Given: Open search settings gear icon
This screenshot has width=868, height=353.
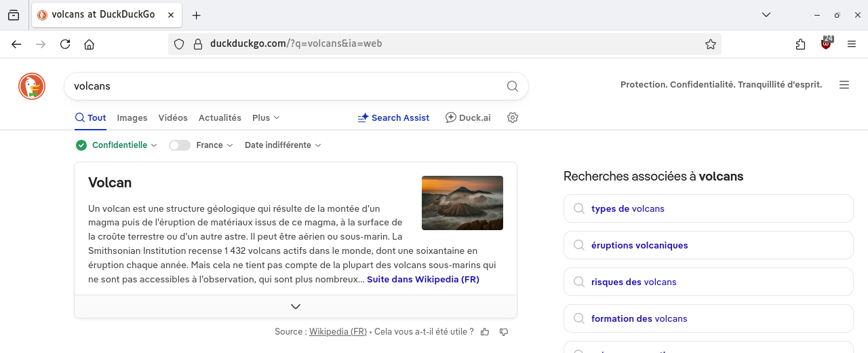Looking at the screenshot, I should 513,117.
